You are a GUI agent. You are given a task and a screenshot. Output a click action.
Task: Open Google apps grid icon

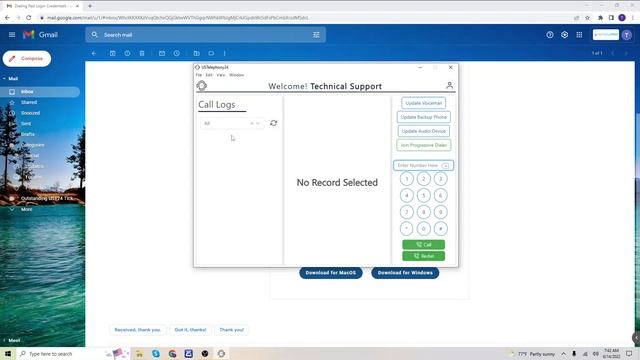579,35
